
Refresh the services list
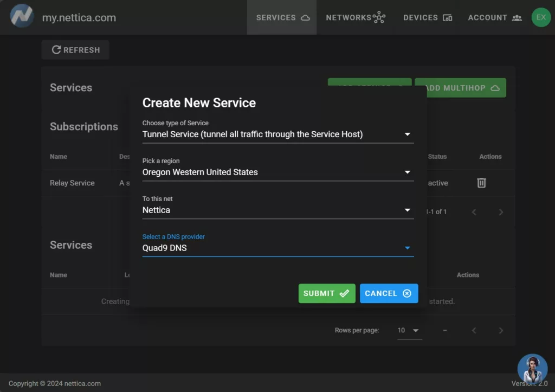[x=75, y=49]
